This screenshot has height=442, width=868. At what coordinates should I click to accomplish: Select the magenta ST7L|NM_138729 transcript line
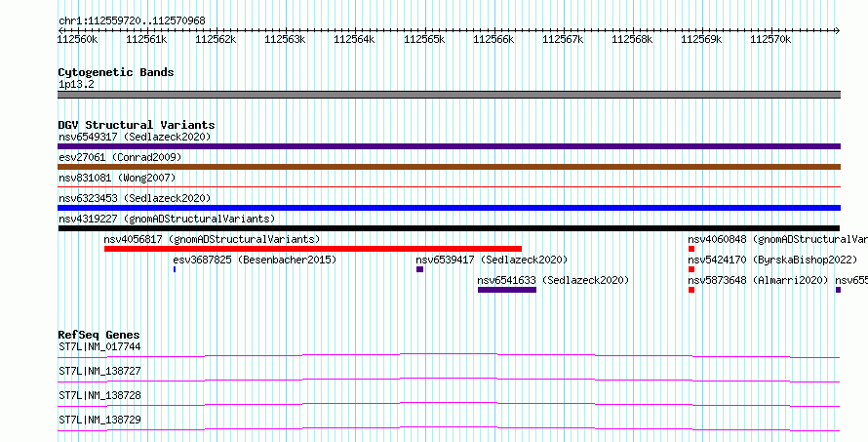point(449,428)
